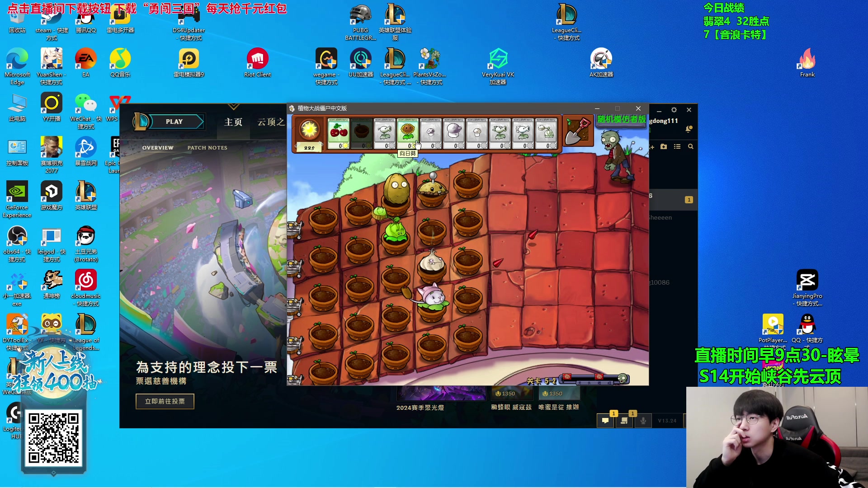This screenshot has height=488, width=868.
Task: Click the zombie at the roof edge
Action: point(618,156)
